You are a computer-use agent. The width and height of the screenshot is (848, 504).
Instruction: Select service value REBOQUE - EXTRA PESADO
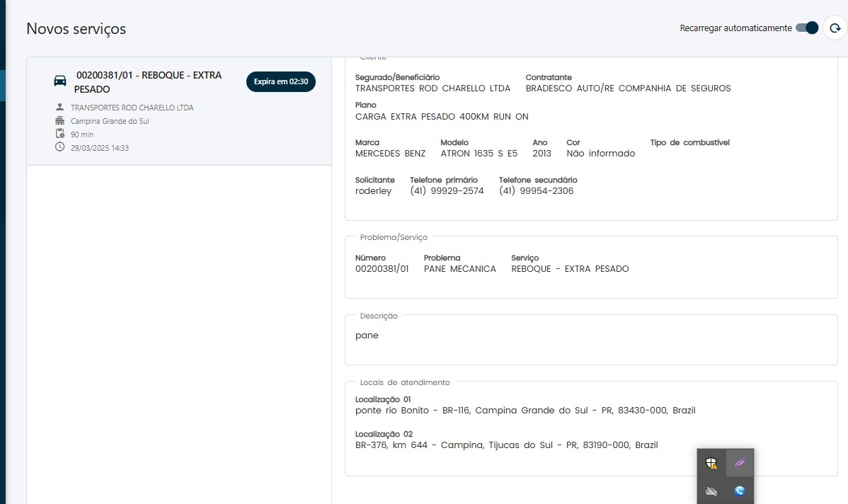click(x=570, y=269)
